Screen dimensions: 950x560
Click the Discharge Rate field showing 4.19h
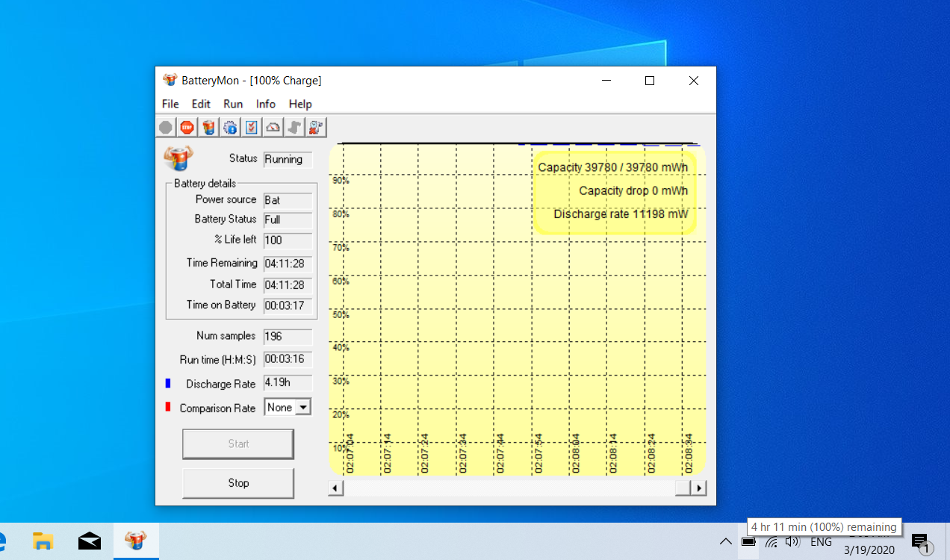coord(288,384)
